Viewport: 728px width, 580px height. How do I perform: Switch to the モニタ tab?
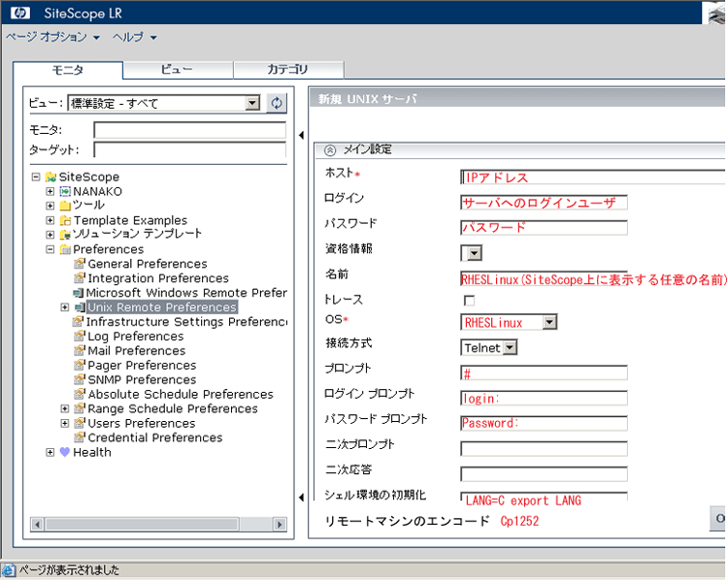point(68,70)
